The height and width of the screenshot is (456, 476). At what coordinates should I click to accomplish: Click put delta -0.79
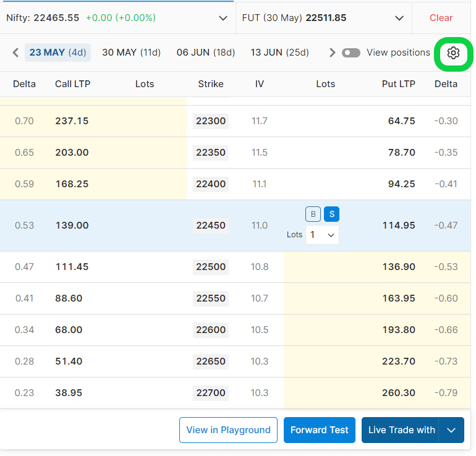point(446,393)
